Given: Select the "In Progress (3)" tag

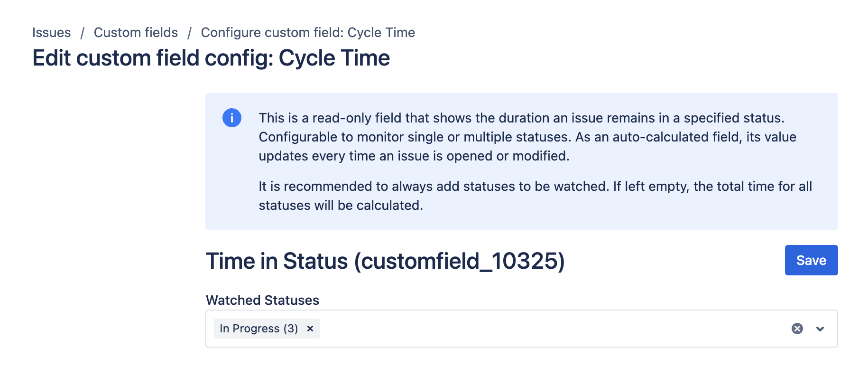Looking at the screenshot, I should 259,328.
